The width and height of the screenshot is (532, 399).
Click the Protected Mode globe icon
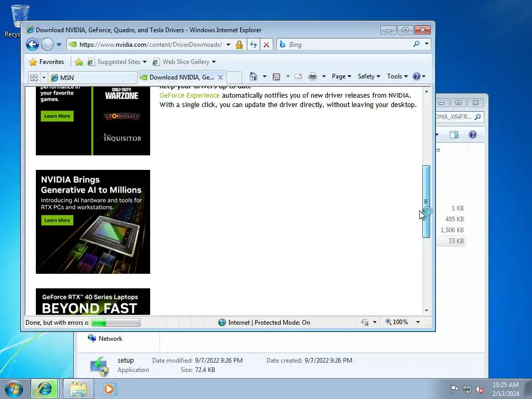click(222, 322)
